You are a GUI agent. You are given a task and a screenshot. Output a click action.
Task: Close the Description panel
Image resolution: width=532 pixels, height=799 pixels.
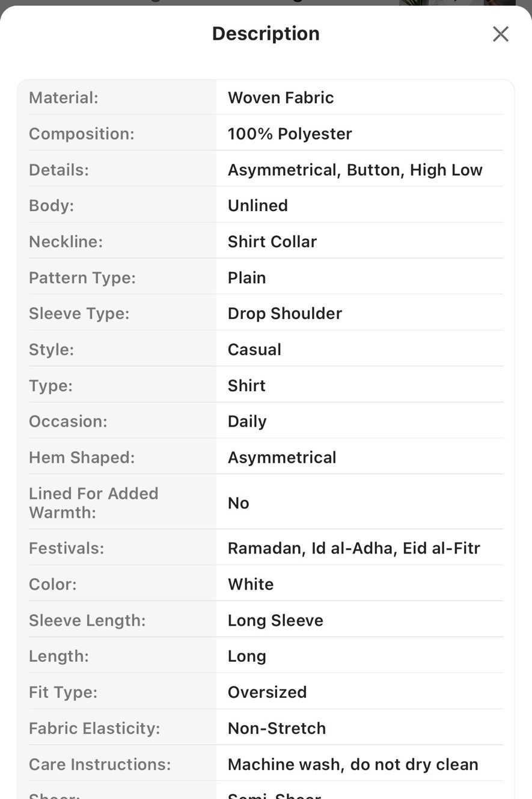(500, 34)
